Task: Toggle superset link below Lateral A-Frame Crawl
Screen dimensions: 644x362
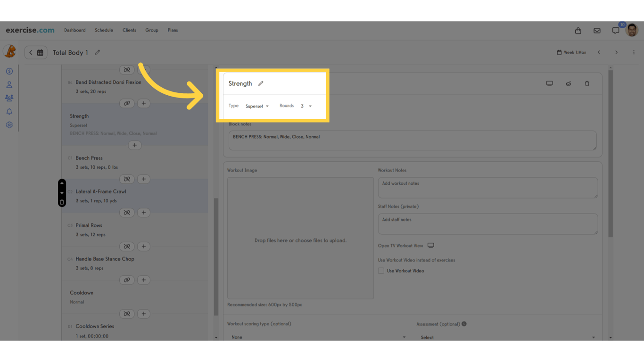Action: point(127,213)
